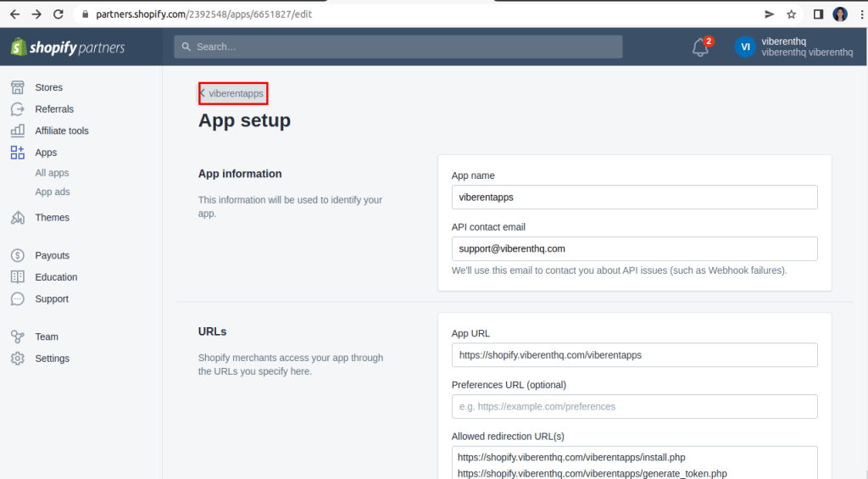The image size is (868, 479).
Task: Open the Shopify Partners logo home
Action: pyautogui.click(x=68, y=47)
